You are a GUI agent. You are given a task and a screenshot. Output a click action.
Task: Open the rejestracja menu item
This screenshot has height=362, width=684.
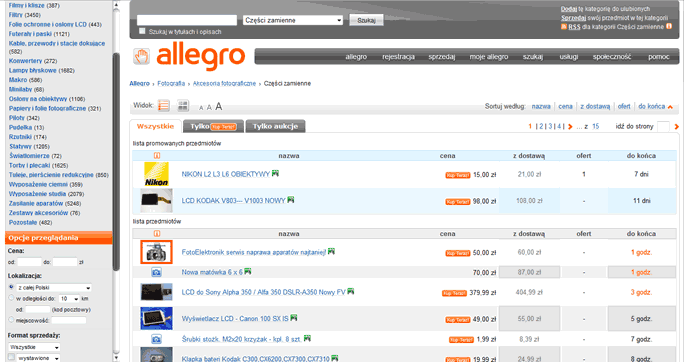coord(398,57)
